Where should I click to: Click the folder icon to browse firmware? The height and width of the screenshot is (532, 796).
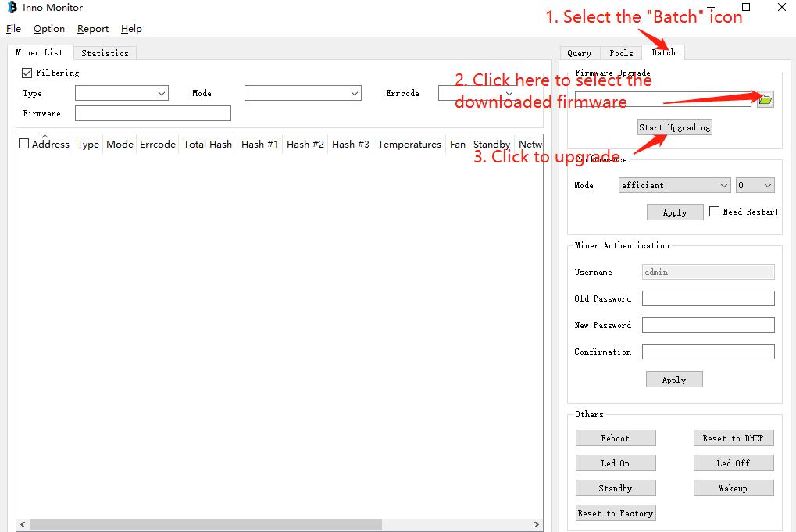(765, 99)
